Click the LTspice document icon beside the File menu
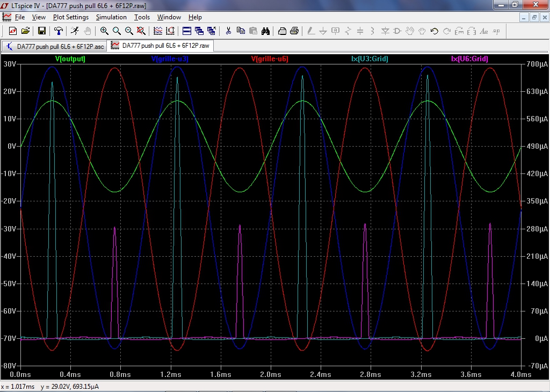This screenshot has width=550, height=392. (x=6, y=17)
